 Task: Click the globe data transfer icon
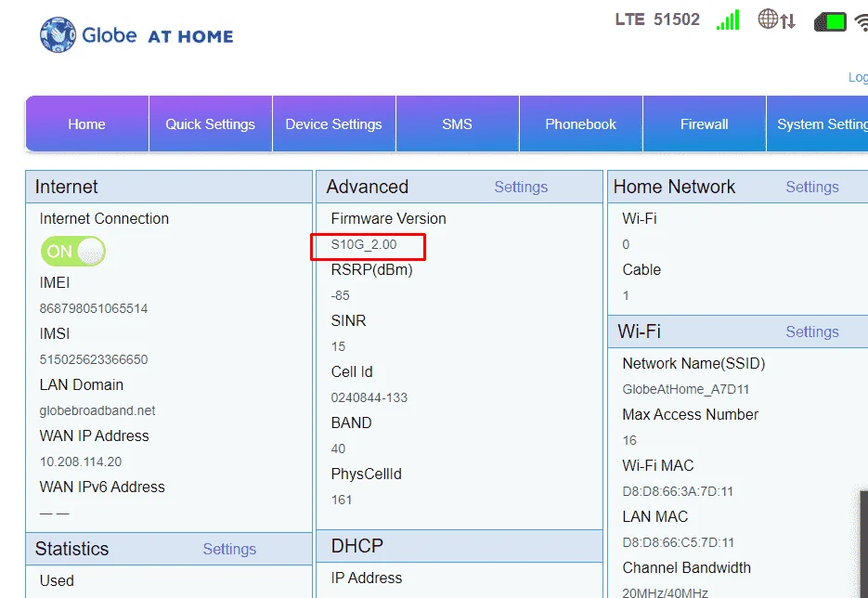(x=777, y=19)
